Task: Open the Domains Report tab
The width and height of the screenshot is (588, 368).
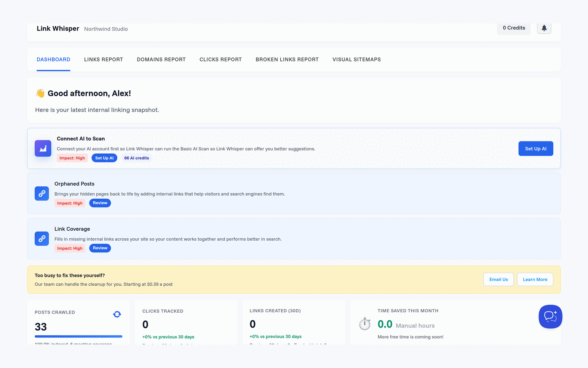Action: coord(161,59)
